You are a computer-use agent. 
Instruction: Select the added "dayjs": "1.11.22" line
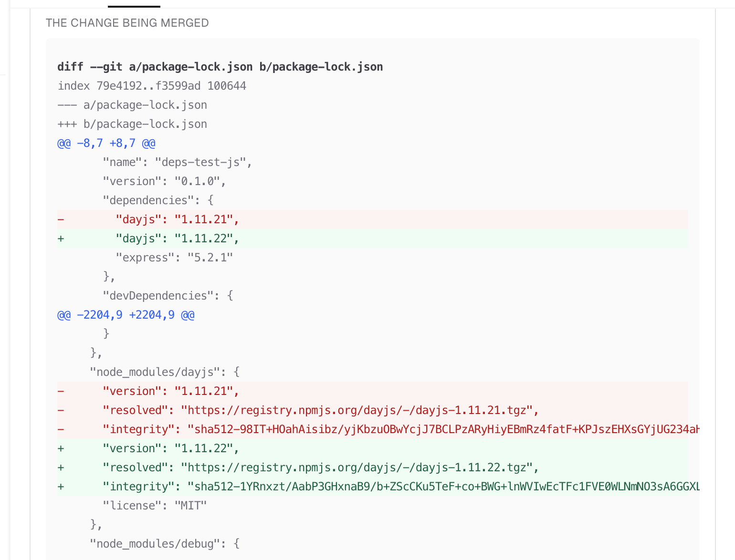[x=372, y=239]
